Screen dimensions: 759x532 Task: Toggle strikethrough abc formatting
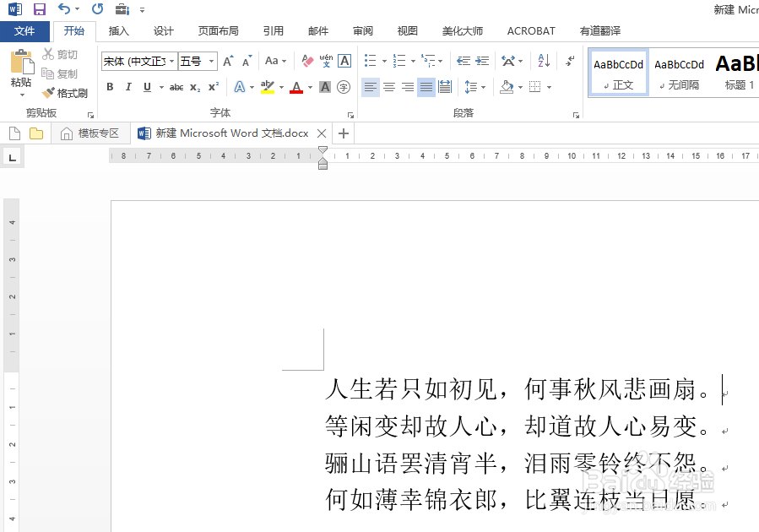(x=176, y=87)
